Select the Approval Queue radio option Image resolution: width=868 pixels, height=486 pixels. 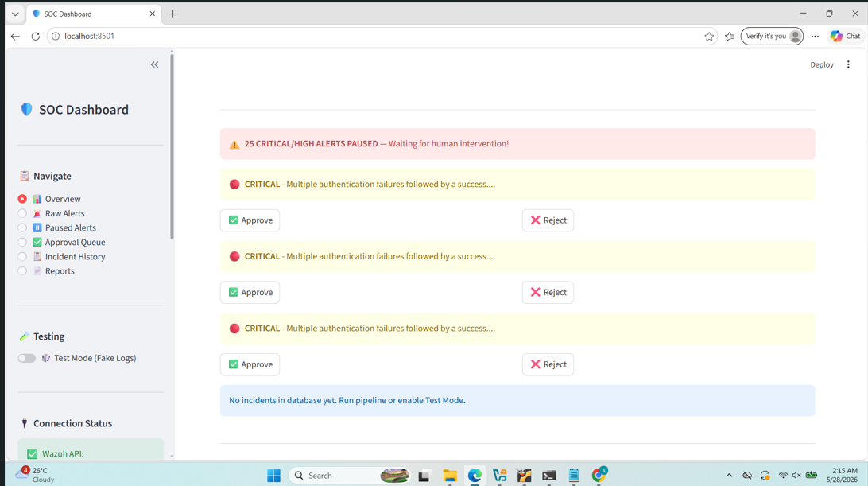22,242
